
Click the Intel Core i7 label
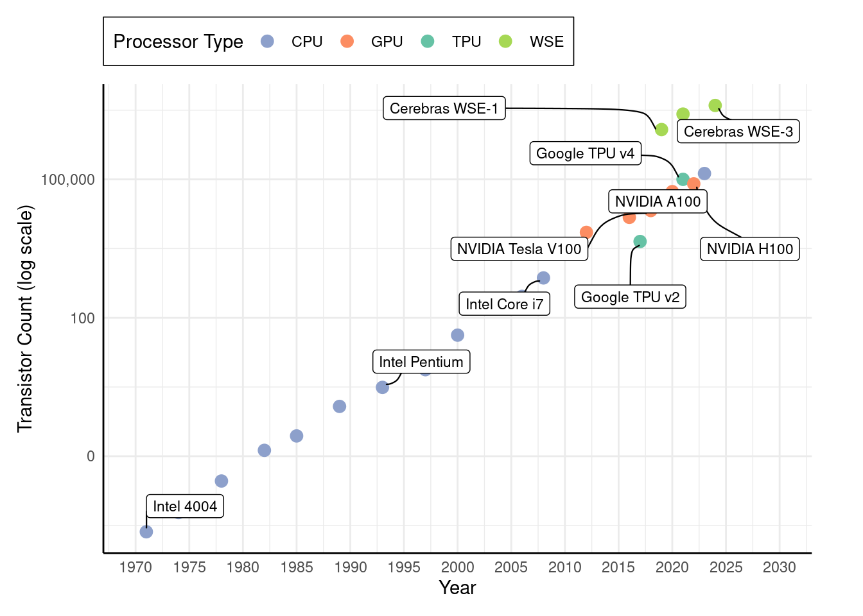pyautogui.click(x=504, y=304)
